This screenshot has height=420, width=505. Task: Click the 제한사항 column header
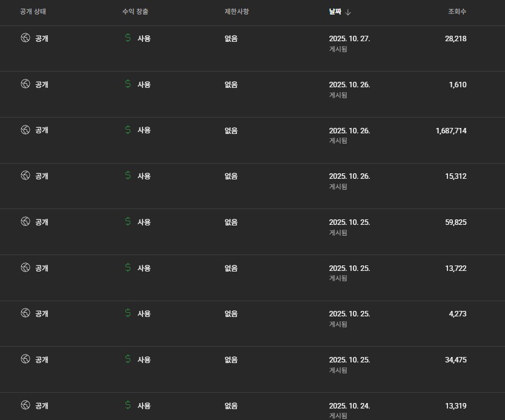236,12
